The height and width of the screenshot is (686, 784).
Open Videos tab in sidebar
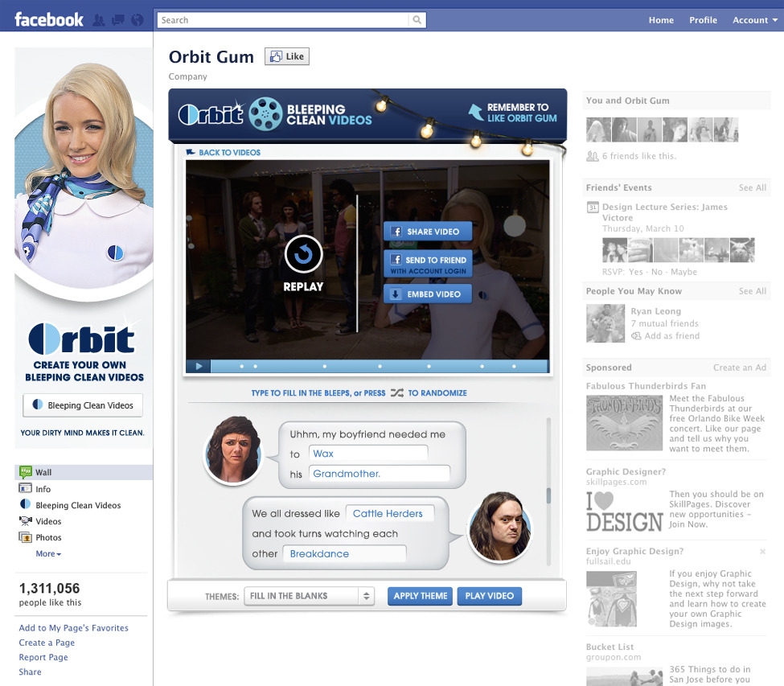[48, 521]
